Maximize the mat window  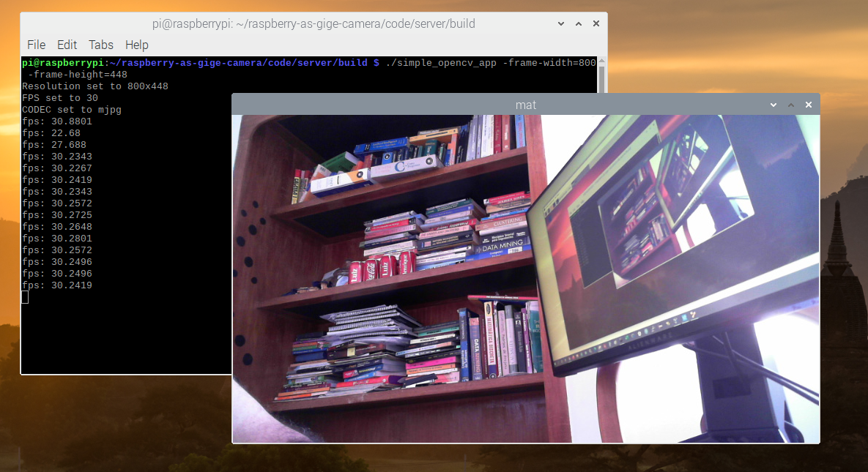click(791, 105)
